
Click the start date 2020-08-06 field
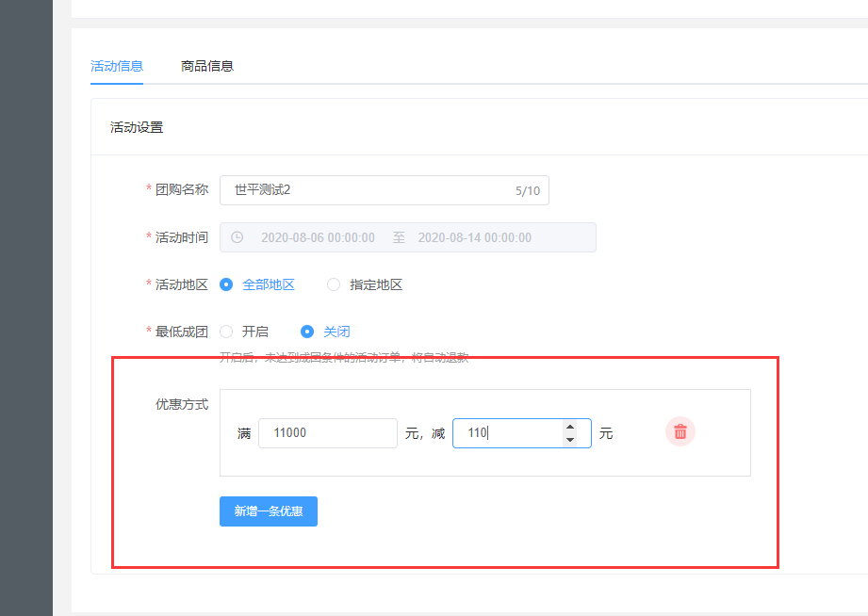(x=318, y=237)
